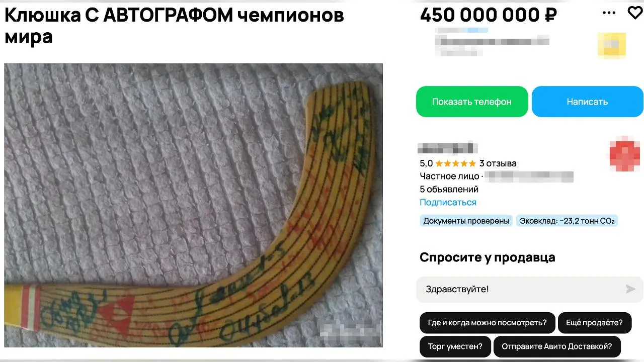
Task: Select quick reply 'Ещё продаёте?'
Action: point(594,323)
